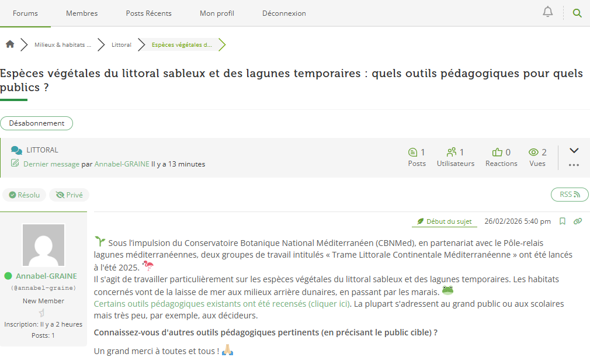Copy post link using chain icon
The height and width of the screenshot is (364, 590).
coord(578,221)
